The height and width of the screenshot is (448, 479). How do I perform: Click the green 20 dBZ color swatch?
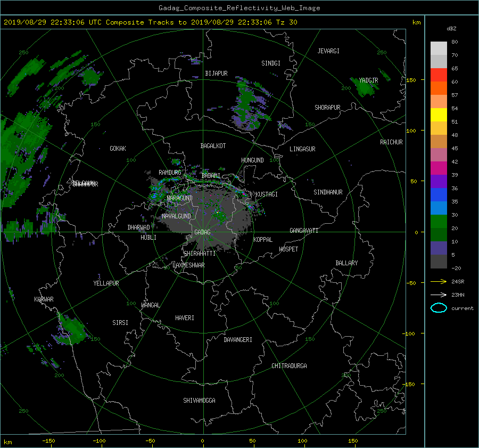pos(439,222)
